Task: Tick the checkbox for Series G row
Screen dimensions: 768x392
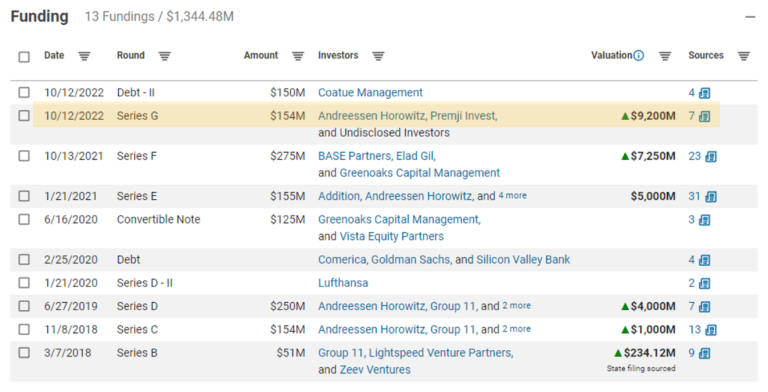Action: point(24,116)
